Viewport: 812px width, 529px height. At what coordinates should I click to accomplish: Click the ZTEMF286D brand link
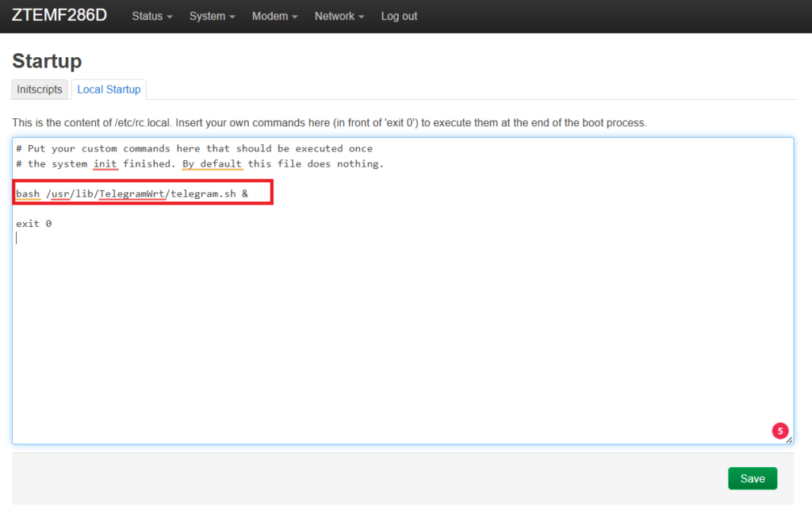coord(59,16)
